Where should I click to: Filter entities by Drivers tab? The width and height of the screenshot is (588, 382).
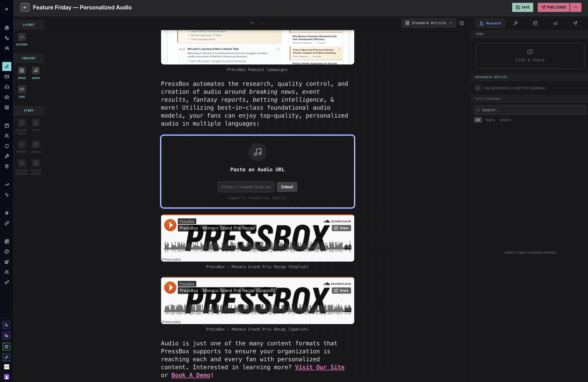pos(505,120)
